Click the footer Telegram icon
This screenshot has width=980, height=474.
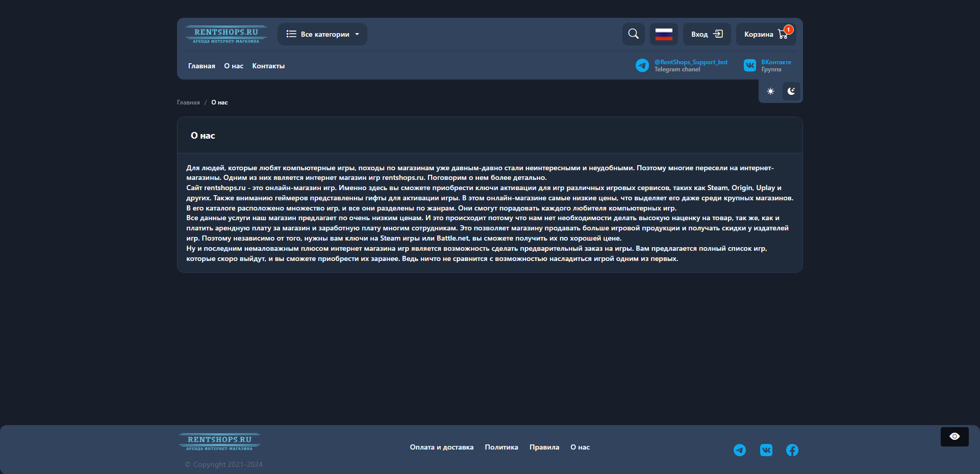tap(740, 450)
